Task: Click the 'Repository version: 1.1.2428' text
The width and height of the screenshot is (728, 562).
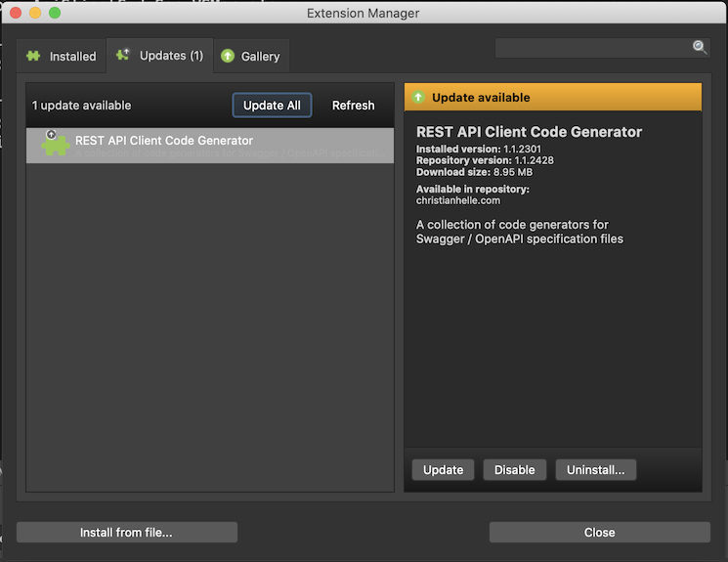Action: (485, 160)
